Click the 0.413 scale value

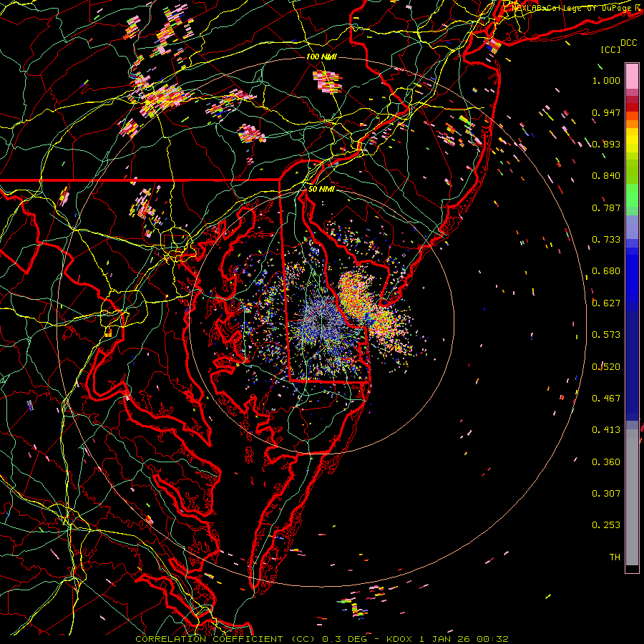pos(606,430)
